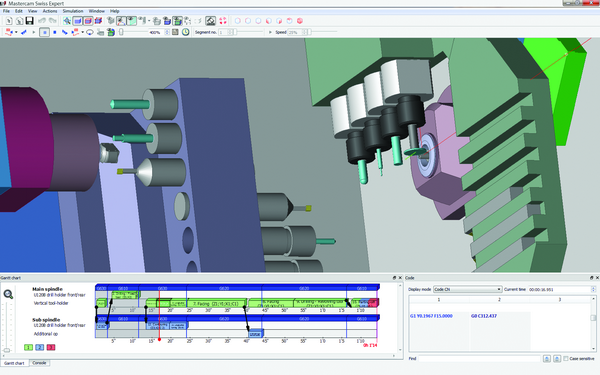The image size is (600, 375).
Task: Click the Save floppy disk icon
Action: (29, 21)
